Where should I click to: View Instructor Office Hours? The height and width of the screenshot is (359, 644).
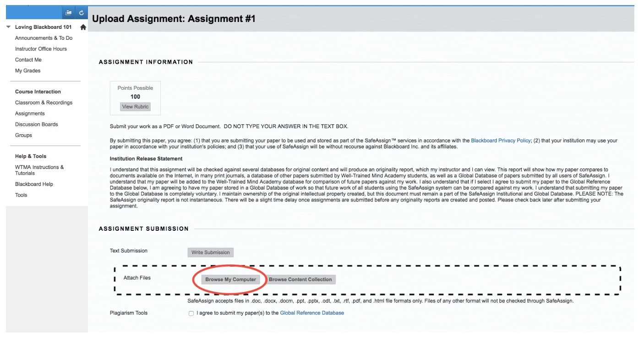[40, 49]
